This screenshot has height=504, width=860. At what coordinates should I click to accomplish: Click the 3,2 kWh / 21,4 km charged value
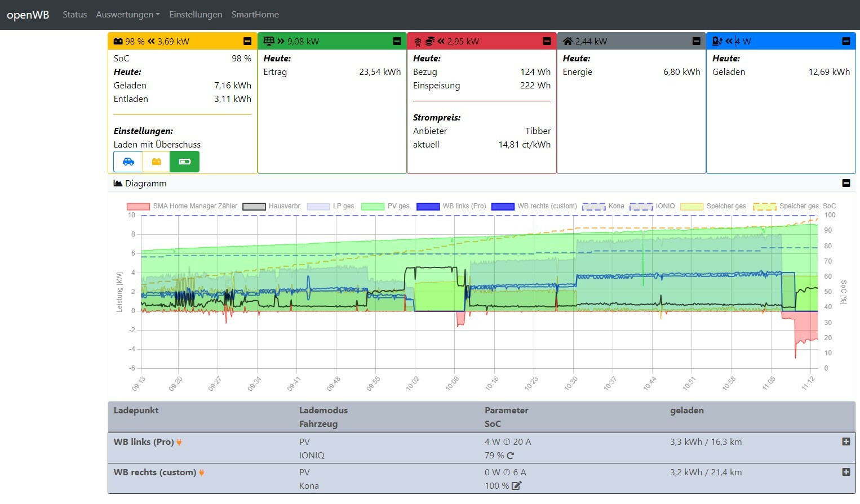[706, 472]
